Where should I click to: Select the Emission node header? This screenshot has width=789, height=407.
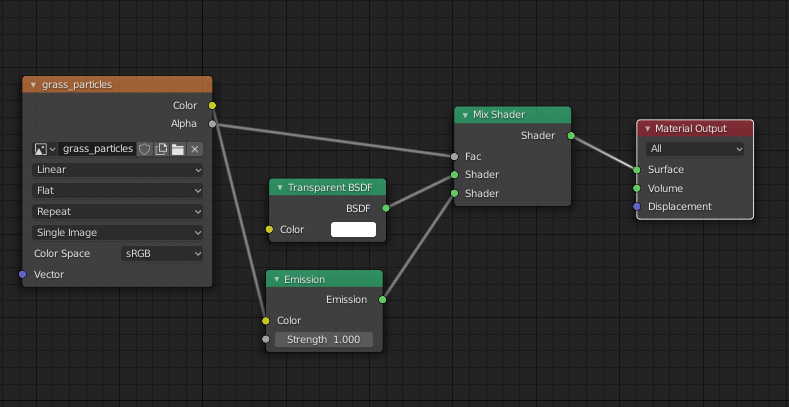point(324,279)
